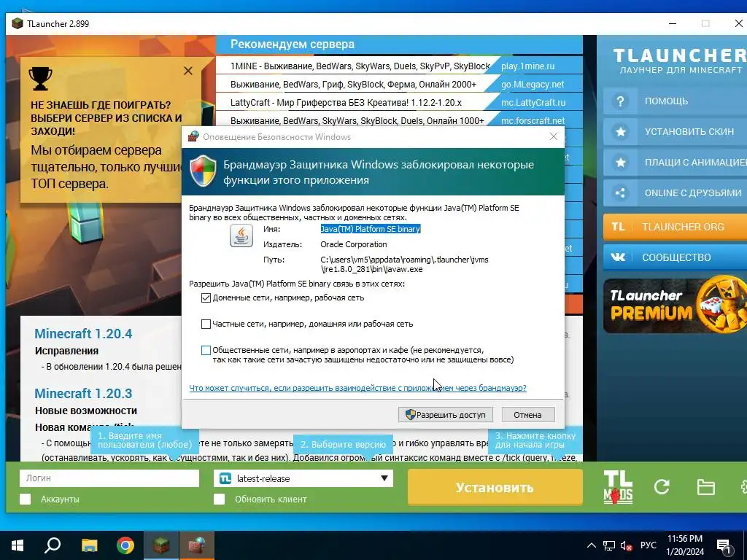The width and height of the screenshot is (747, 560).
Task: Click the РУС language indicator
Action: pyautogui.click(x=648, y=545)
